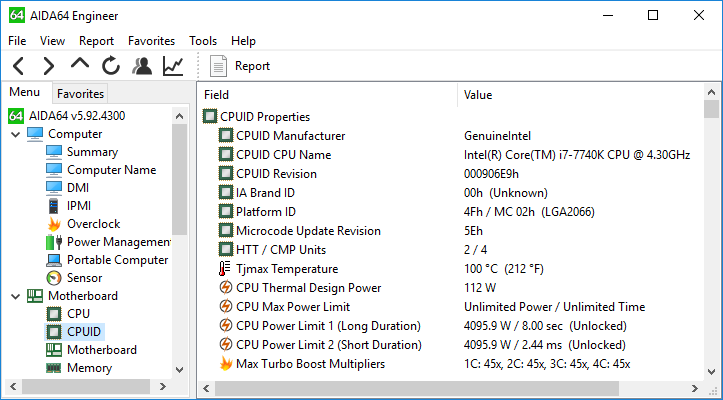The width and height of the screenshot is (723, 400).
Task: Click the tree panel horizontal scroll left arrow
Action: pos(13,387)
